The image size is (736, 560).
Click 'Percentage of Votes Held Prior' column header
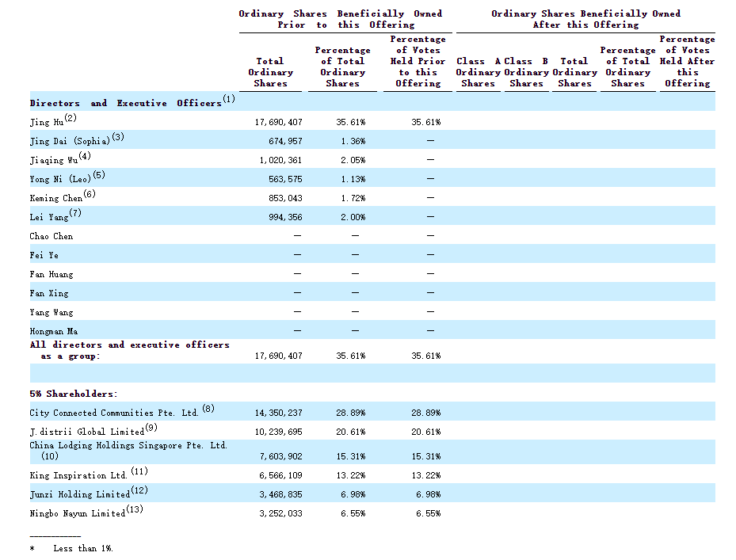click(418, 62)
